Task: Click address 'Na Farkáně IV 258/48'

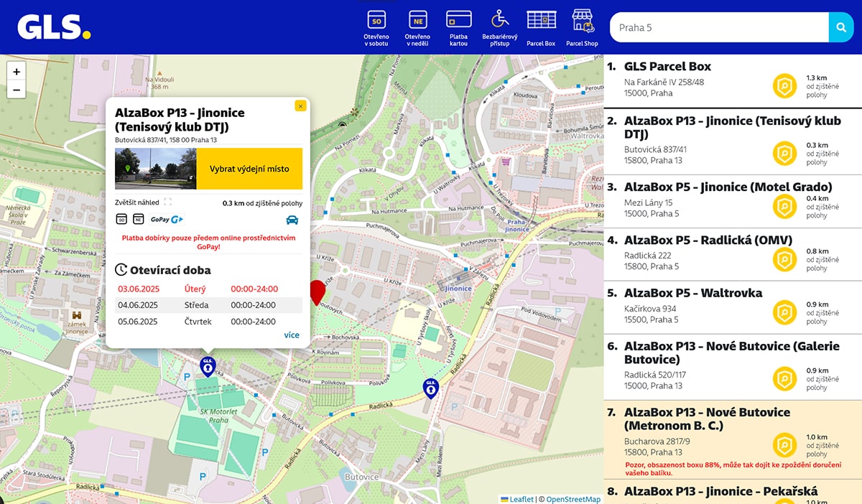Action: point(664,82)
